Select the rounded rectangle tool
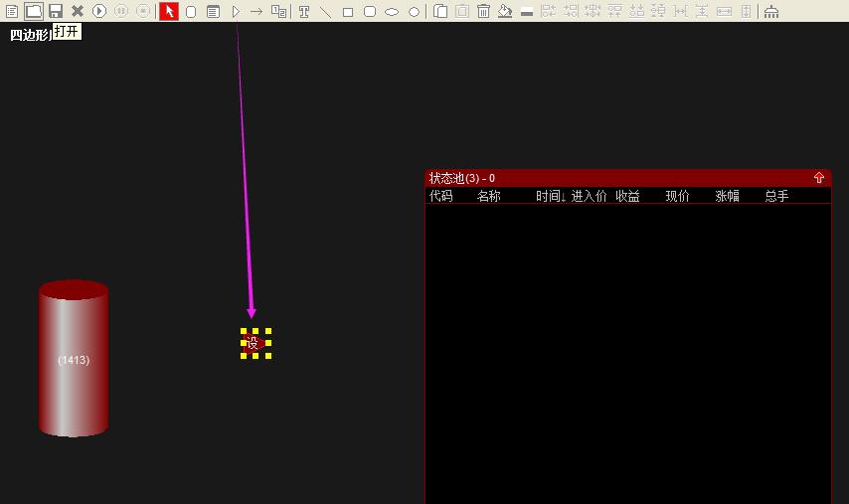The height and width of the screenshot is (504, 849). pyautogui.click(x=370, y=11)
